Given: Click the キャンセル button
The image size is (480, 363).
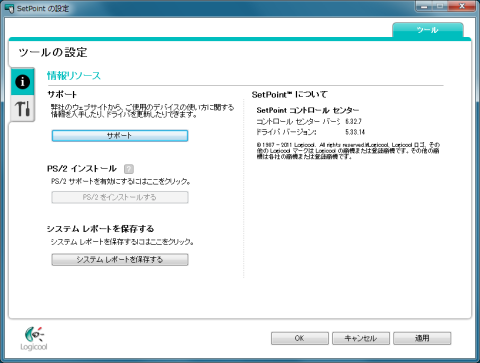Looking at the screenshot, I should coord(361,338).
